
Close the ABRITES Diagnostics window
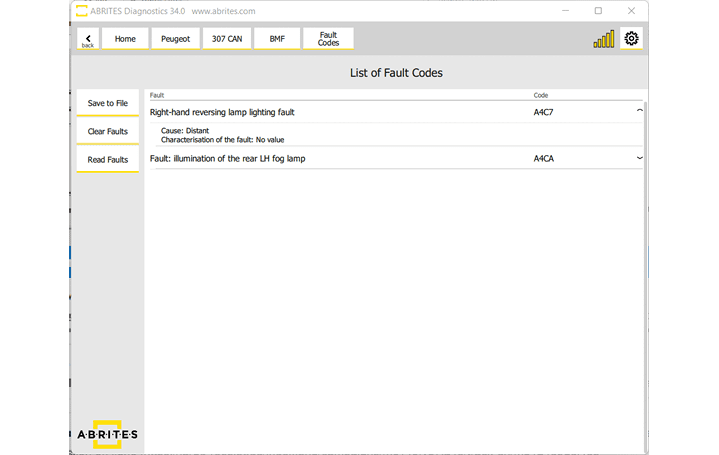tap(631, 11)
